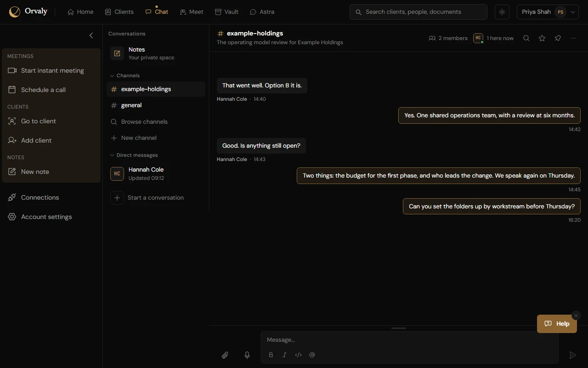
Task: Create a new channel
Action: 156,138
